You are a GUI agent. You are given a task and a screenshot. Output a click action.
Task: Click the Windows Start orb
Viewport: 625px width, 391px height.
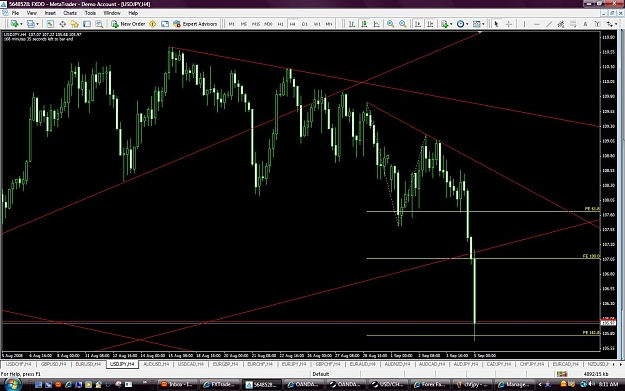tap(12, 385)
